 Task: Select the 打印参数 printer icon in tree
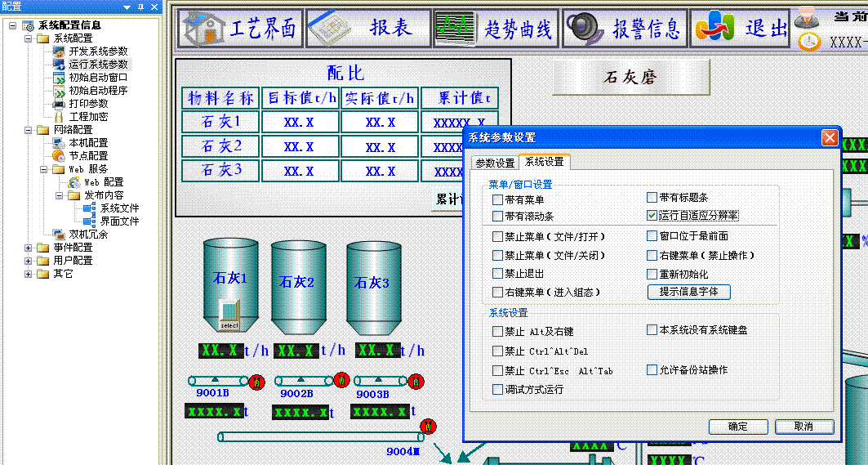tap(59, 104)
